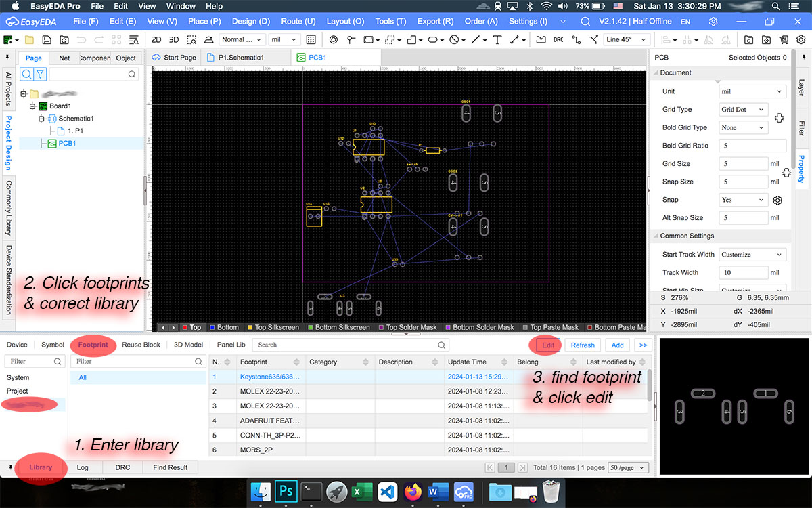Select the Top Silkscreen yellow swatch
Viewport: 812px width, 508px height.
click(250, 327)
